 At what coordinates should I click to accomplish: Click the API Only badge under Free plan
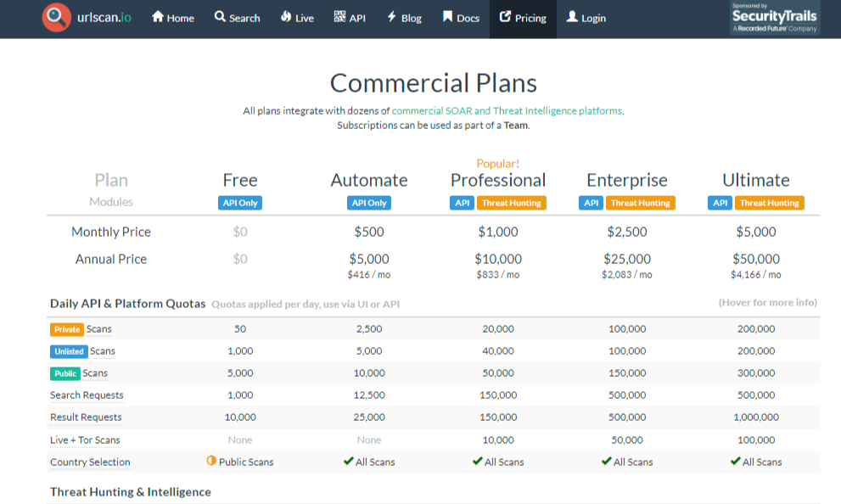[x=240, y=203]
